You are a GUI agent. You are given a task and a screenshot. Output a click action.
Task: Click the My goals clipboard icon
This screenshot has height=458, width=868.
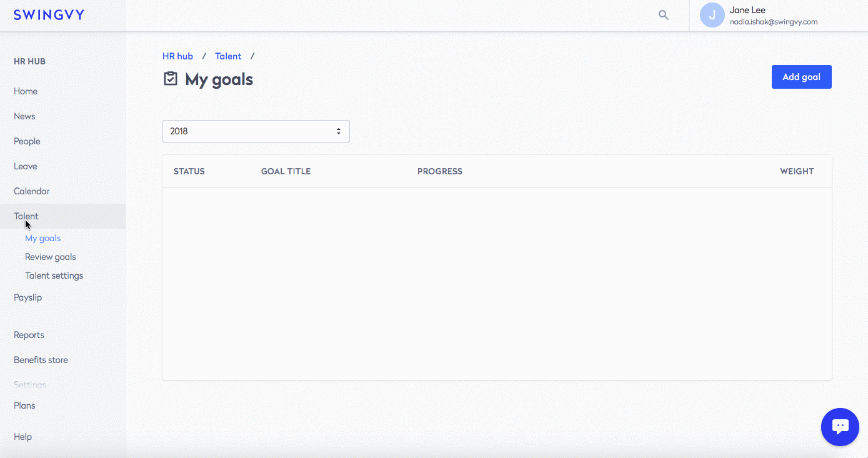click(x=170, y=79)
